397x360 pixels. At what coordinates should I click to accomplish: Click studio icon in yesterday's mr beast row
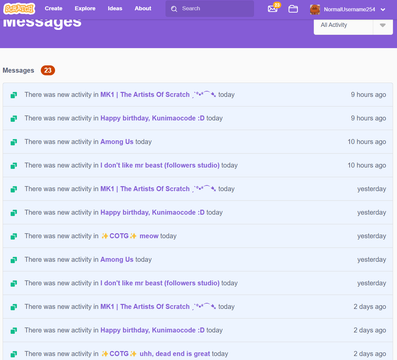(14, 283)
